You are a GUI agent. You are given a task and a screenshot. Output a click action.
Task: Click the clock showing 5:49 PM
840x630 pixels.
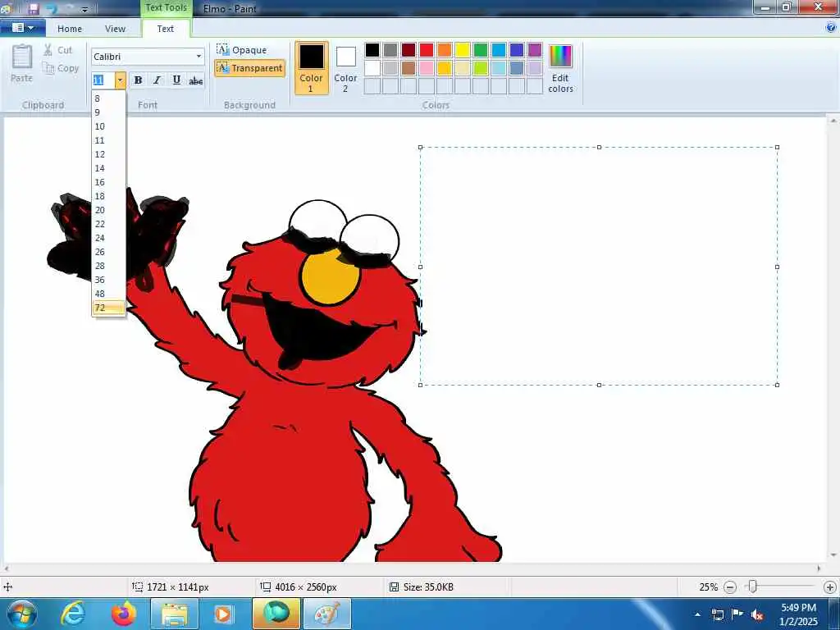click(x=798, y=608)
